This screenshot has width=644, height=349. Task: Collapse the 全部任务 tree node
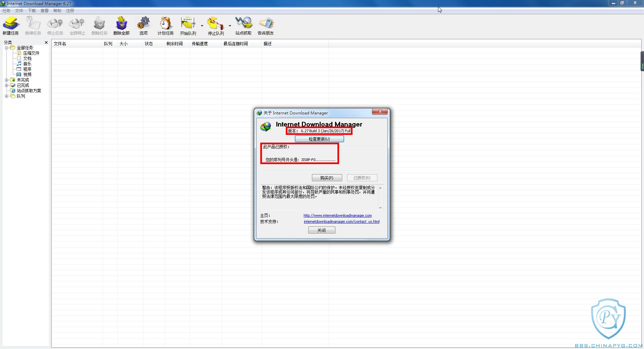click(6, 48)
